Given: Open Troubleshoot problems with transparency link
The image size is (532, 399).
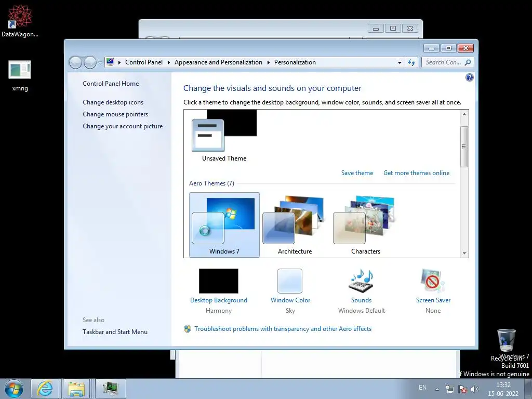Looking at the screenshot, I should [x=283, y=329].
